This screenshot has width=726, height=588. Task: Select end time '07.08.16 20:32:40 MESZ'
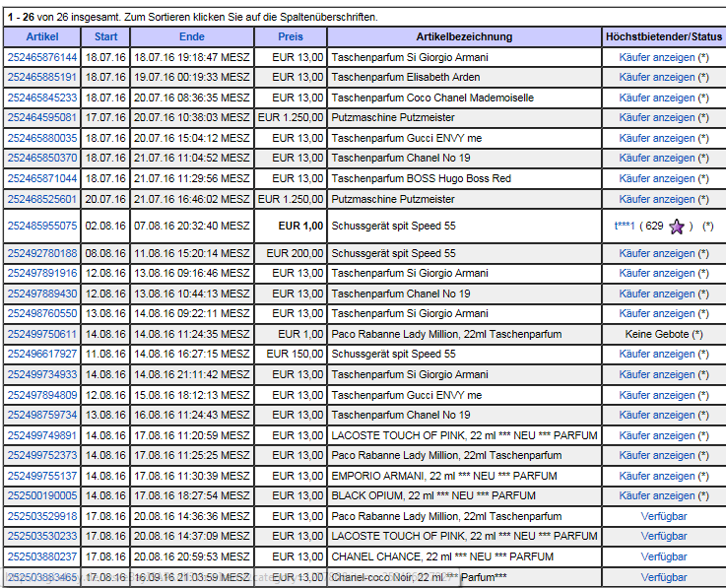tap(192, 226)
